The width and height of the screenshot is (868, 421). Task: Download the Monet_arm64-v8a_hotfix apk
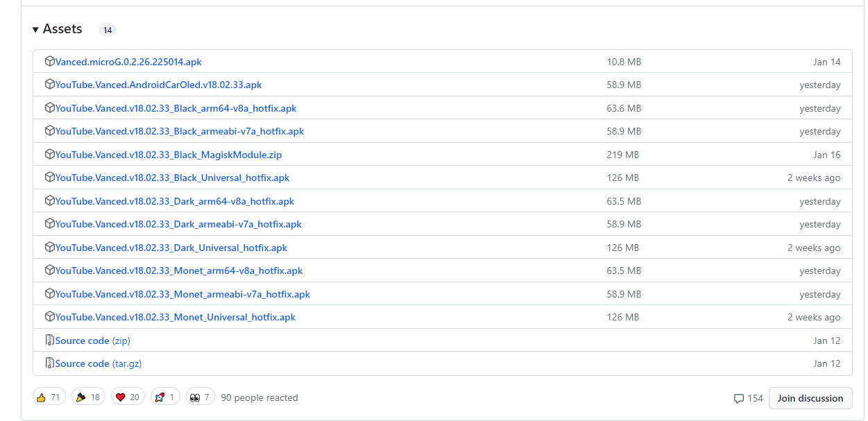179,270
